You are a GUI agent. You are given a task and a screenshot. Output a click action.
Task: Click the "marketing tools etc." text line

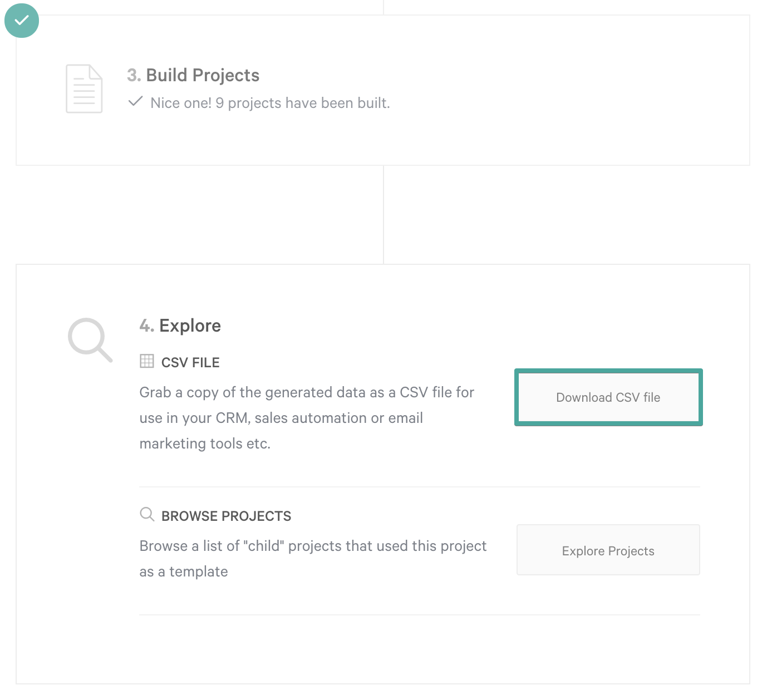point(205,443)
